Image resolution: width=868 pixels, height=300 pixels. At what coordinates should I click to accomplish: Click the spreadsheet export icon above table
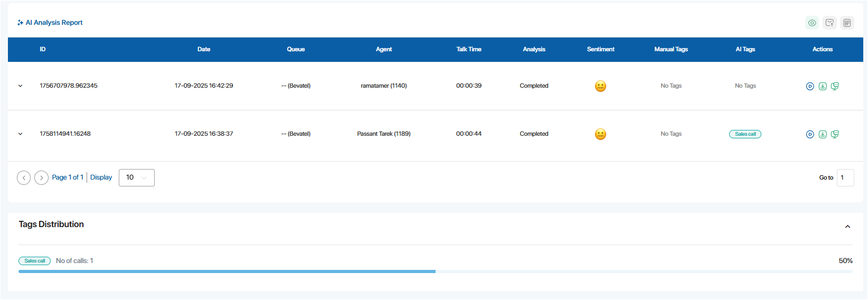(x=847, y=23)
